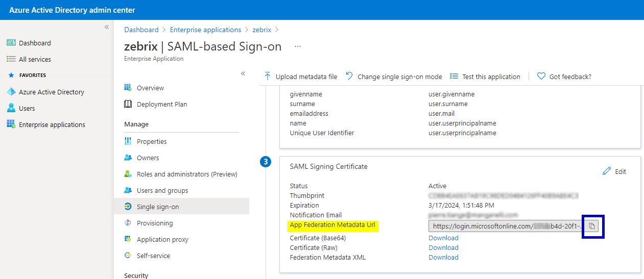Go to Enterprise applications breadcrumb
Viewport: 644px width, 279px height.
[x=205, y=30]
